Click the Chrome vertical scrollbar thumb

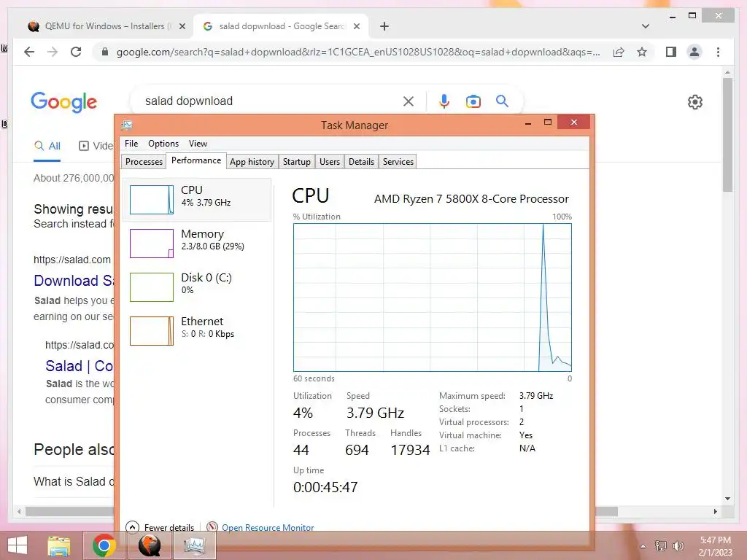(727, 135)
